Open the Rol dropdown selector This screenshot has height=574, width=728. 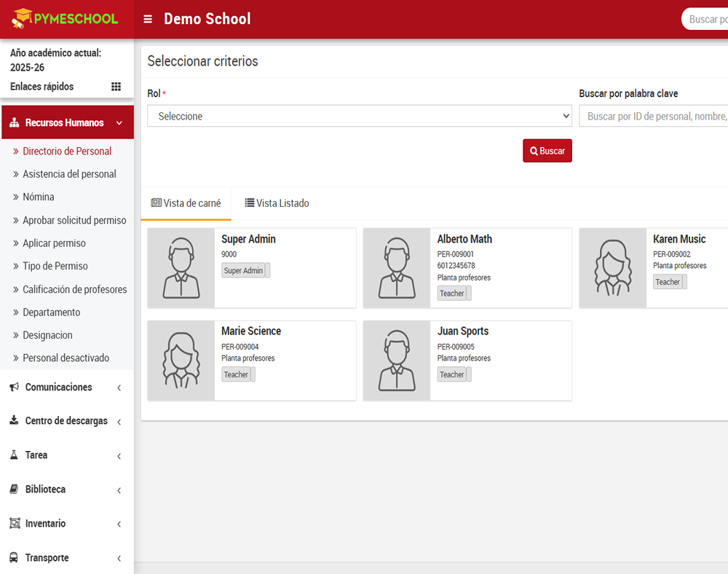coord(360,117)
